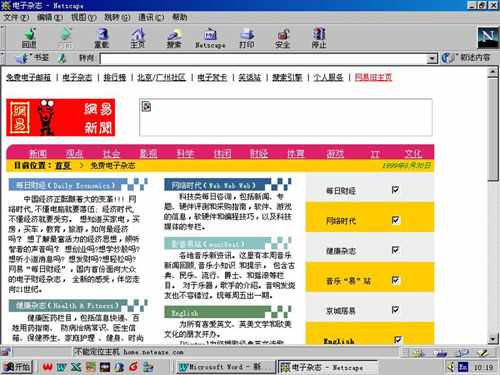Open the 搜索 search toolbar button
The image size is (500, 375).
174,38
